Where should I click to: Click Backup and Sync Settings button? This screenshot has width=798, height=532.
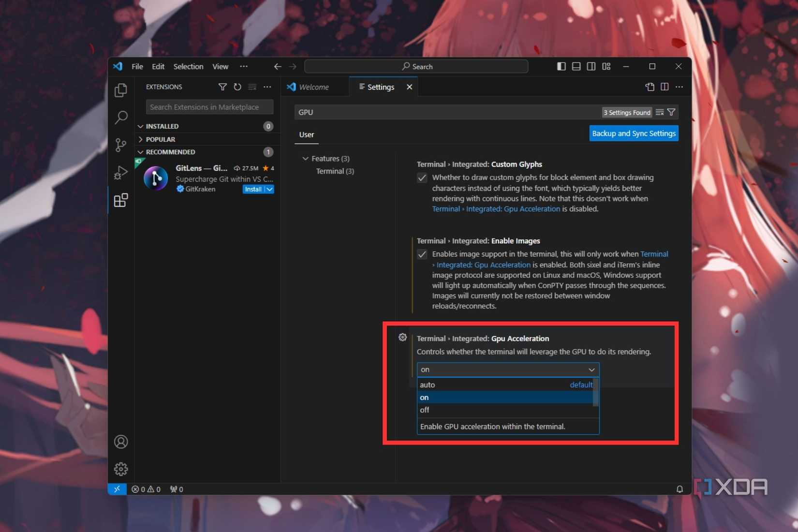pos(634,133)
